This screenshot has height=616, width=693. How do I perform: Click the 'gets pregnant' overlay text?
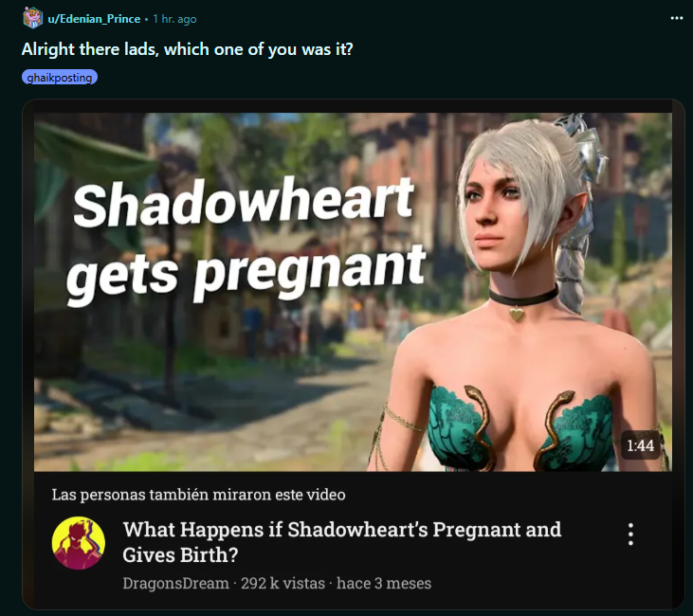pos(246,272)
